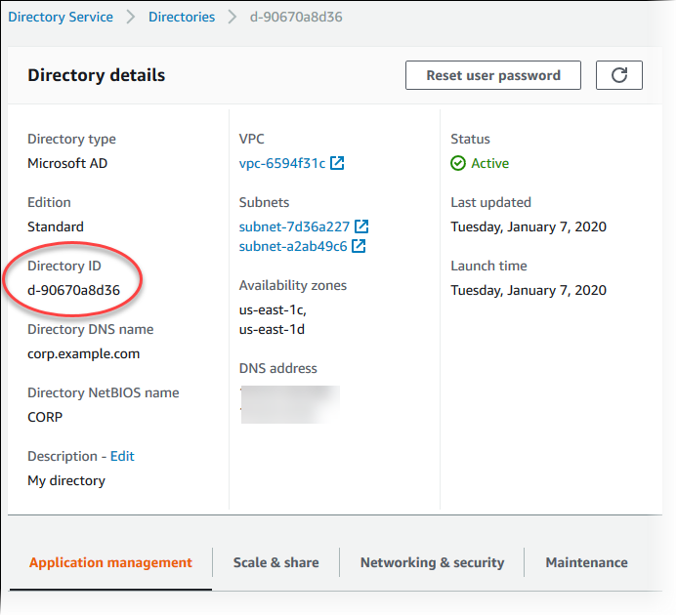Click the corp.example.com DNS name text
The image size is (677, 616).
pos(84,353)
